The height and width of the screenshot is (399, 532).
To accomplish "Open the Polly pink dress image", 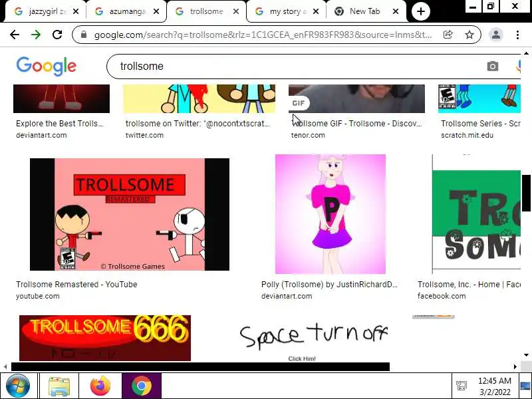I will [330, 214].
